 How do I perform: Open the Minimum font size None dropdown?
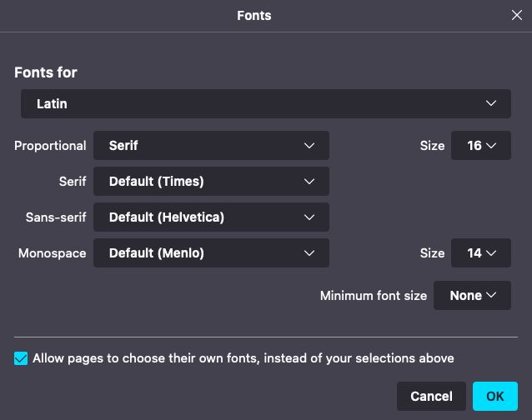point(472,296)
